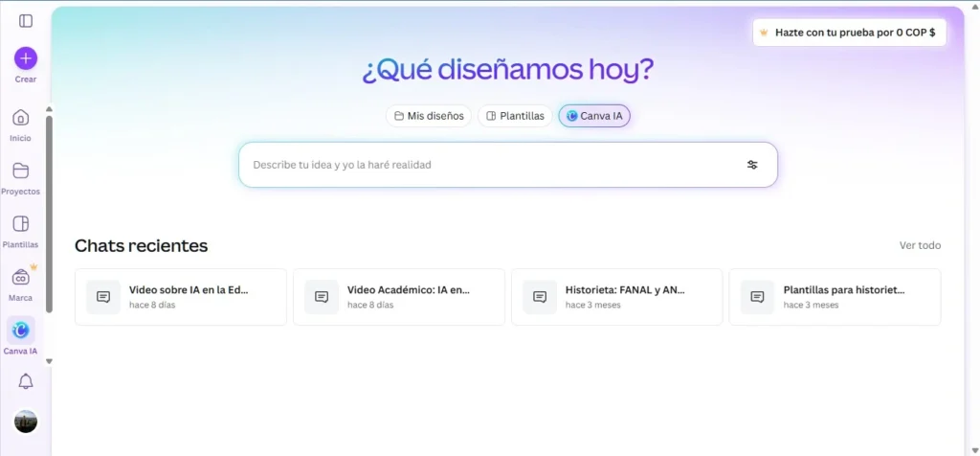980x456 pixels.
Task: Switch to Mis diseños tab
Action: point(429,116)
